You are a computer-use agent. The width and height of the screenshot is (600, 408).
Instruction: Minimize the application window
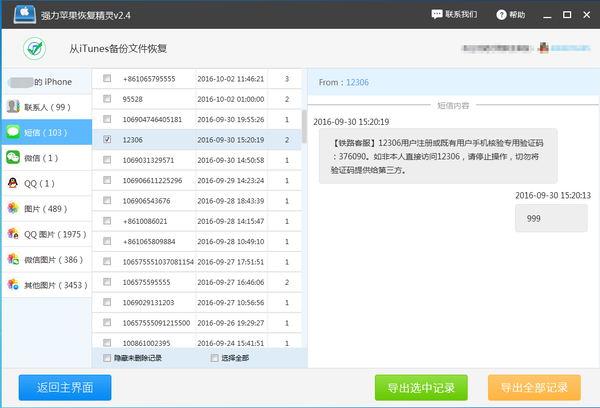(x=548, y=15)
